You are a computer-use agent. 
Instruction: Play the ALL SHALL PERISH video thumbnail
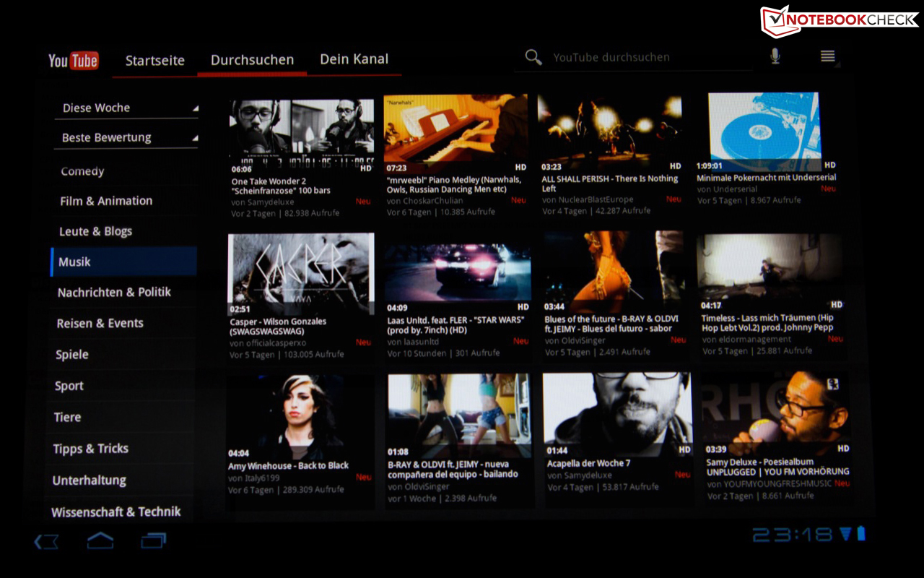pyautogui.click(x=610, y=132)
